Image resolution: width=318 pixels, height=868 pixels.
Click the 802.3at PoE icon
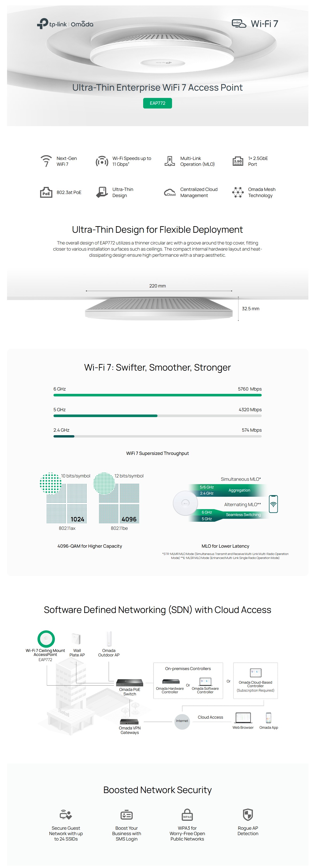click(x=46, y=192)
